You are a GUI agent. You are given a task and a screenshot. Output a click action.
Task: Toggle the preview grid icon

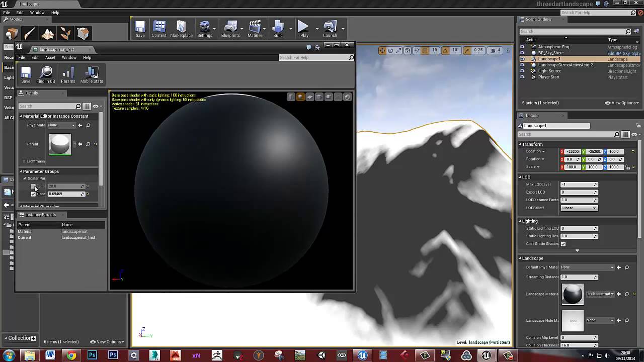coord(338,97)
